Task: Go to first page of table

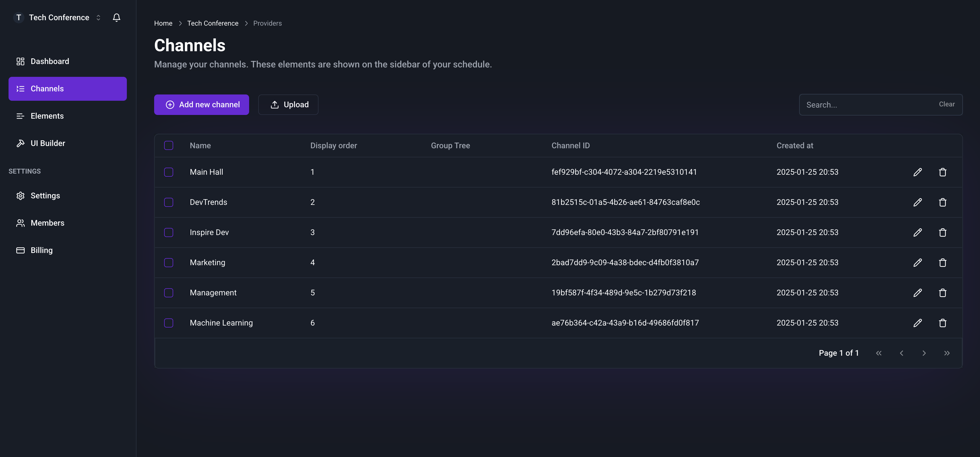Action: coord(878,353)
